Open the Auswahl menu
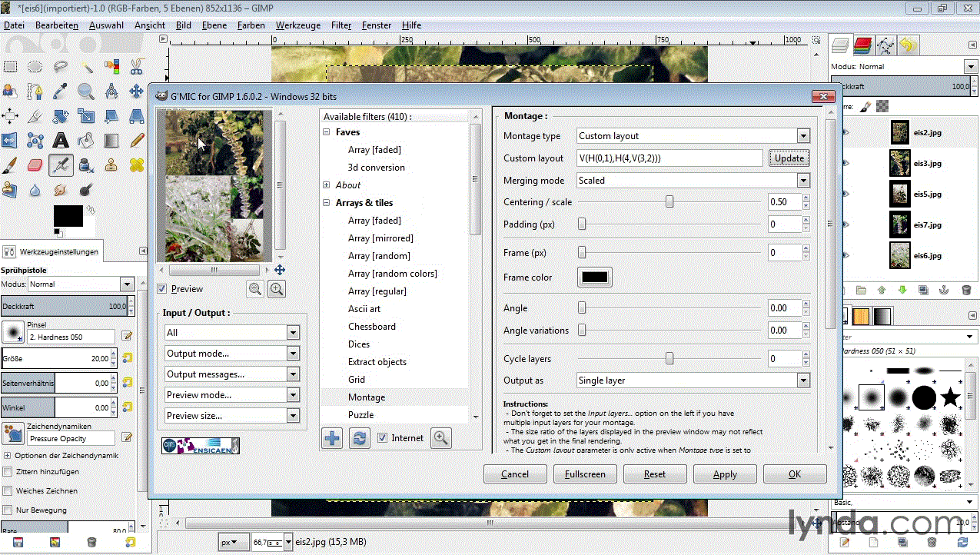 point(106,25)
